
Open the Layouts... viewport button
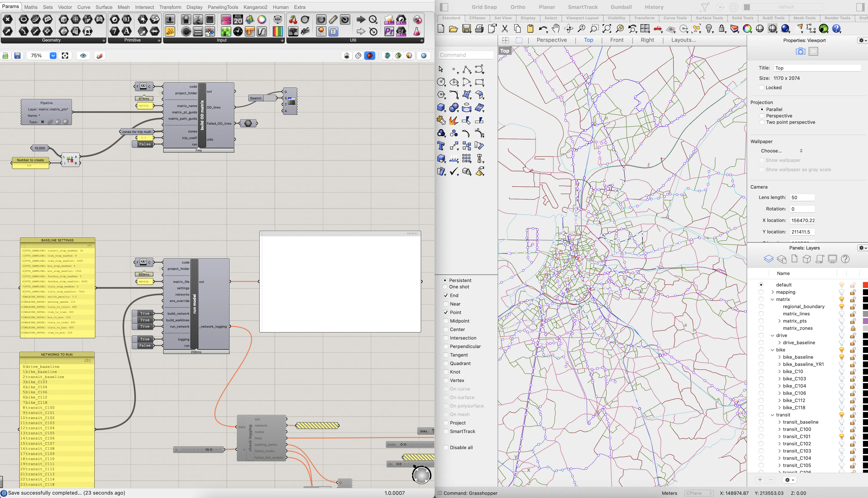point(683,40)
